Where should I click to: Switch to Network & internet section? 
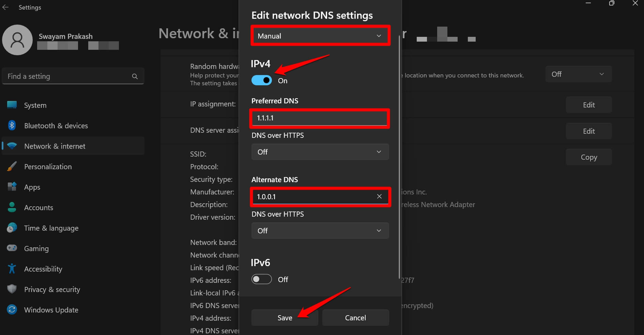click(55, 146)
